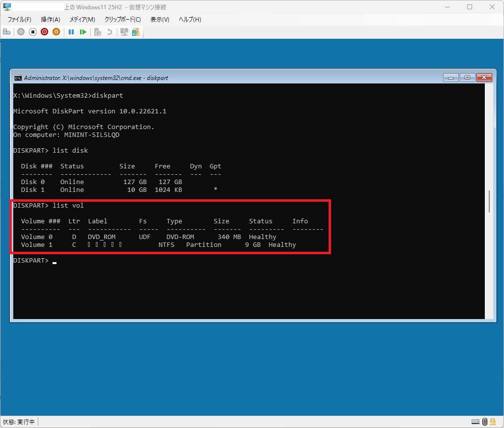Shut down the VM with the red power icon
Screen dimensions: 504x428
point(44,32)
